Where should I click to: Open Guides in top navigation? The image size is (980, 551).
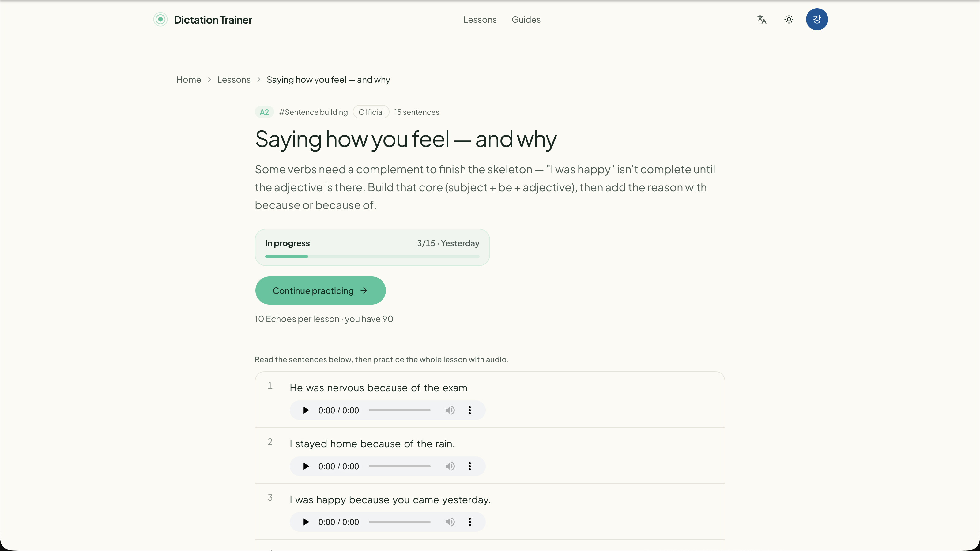pyautogui.click(x=526, y=19)
